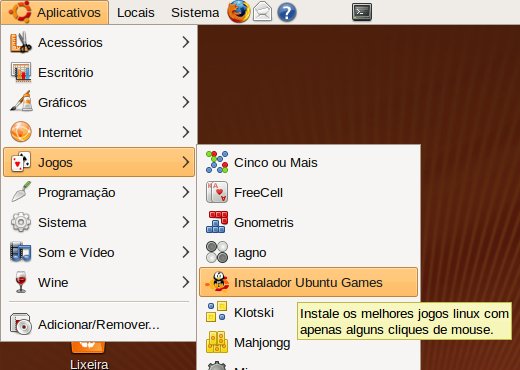Open the terminal launcher in the top panel
Image resolution: width=520 pixels, height=370 pixels.
pos(362,12)
